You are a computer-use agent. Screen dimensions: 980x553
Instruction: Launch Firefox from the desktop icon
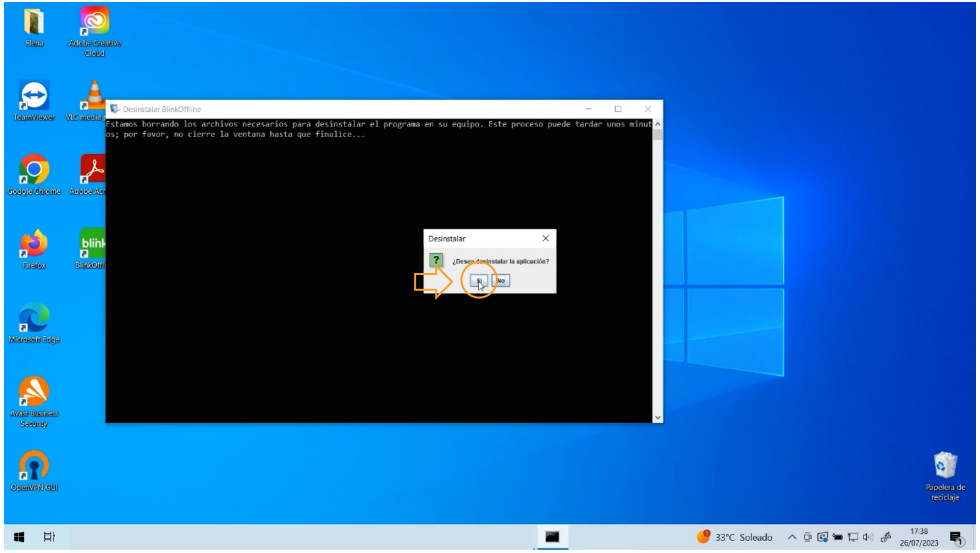[34, 245]
